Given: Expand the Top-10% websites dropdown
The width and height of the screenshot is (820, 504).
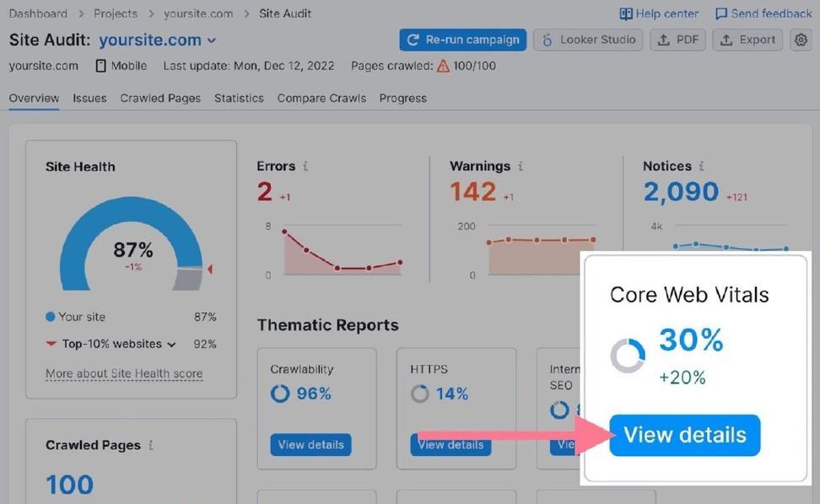Looking at the screenshot, I should 171,344.
